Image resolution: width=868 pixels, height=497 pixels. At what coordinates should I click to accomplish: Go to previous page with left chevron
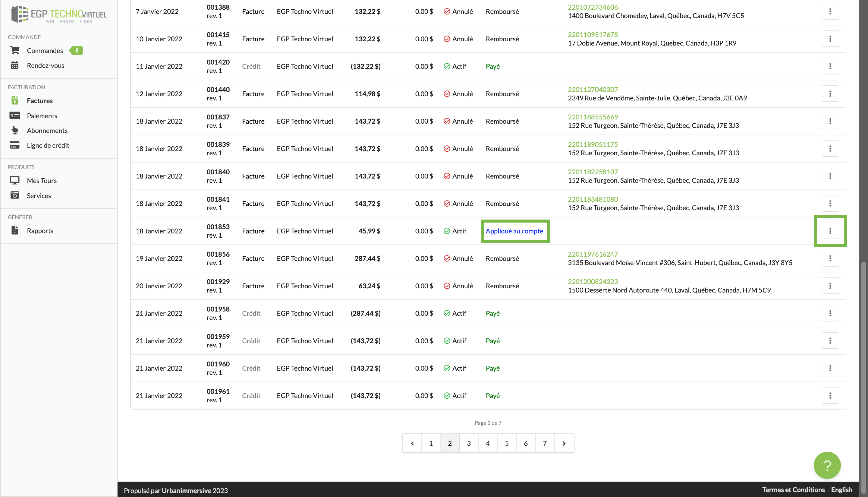(x=412, y=443)
